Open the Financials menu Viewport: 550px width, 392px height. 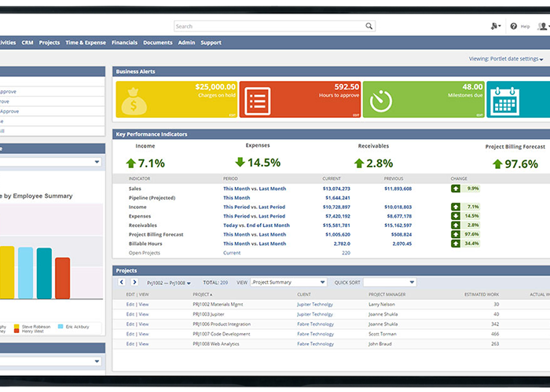[124, 42]
